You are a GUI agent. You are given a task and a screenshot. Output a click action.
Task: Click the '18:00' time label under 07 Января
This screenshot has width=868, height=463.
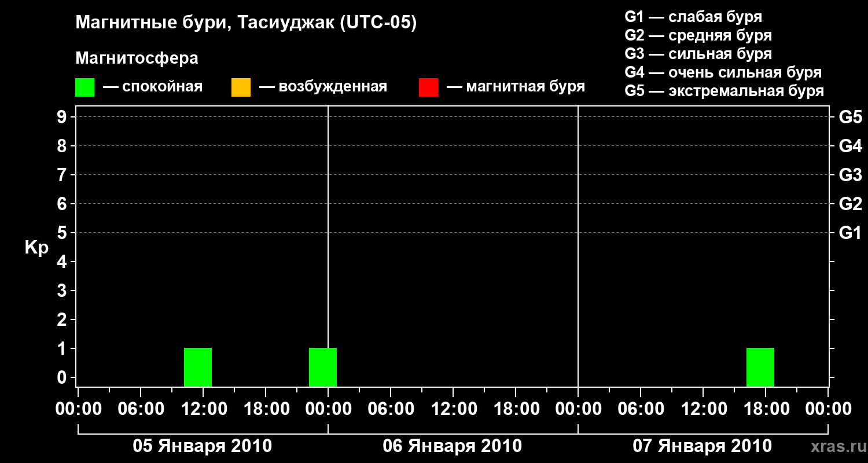coord(766,409)
